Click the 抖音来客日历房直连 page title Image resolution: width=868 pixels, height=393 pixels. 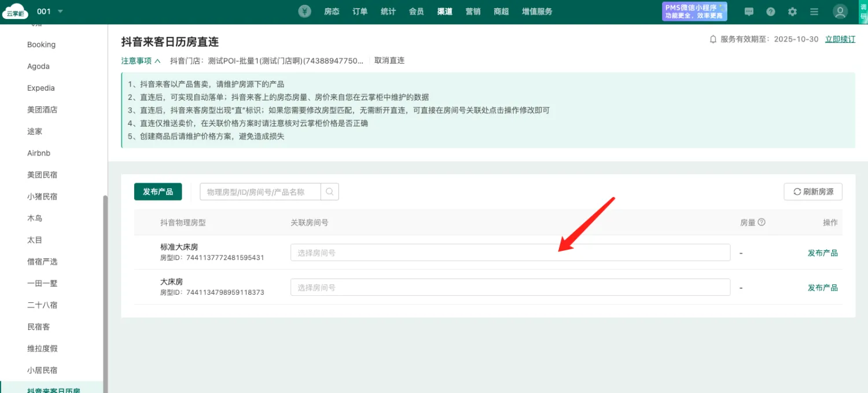click(170, 42)
